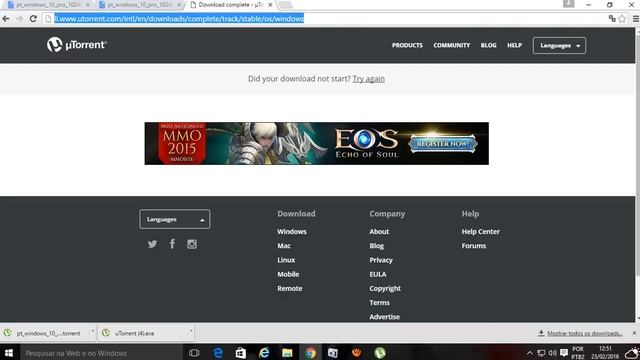640x360 pixels.
Task: Open Windows Start button
Action: [9, 353]
